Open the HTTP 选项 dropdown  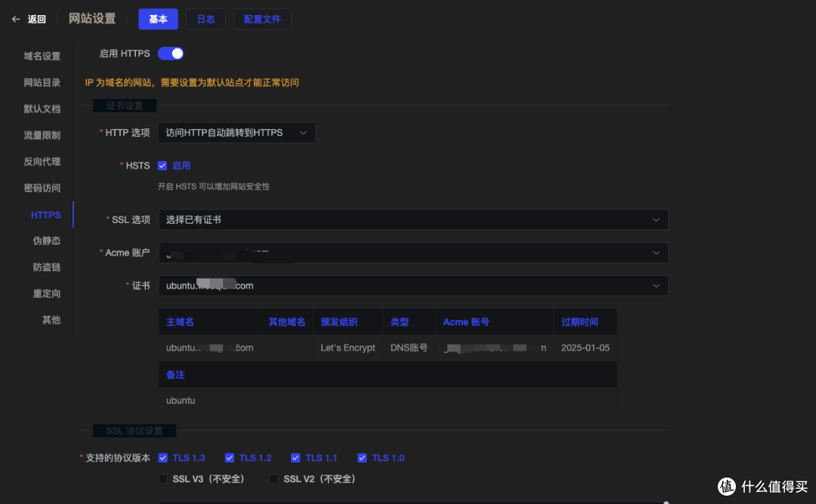coord(236,132)
